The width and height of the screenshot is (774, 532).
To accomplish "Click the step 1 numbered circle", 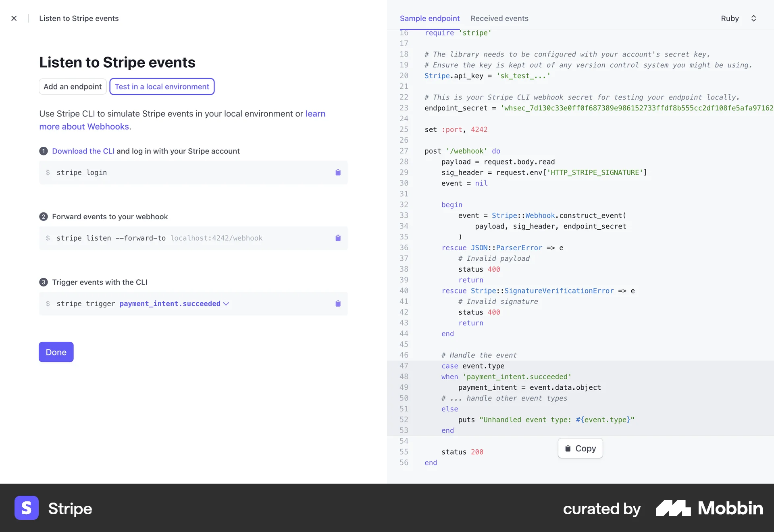I will pyautogui.click(x=44, y=151).
